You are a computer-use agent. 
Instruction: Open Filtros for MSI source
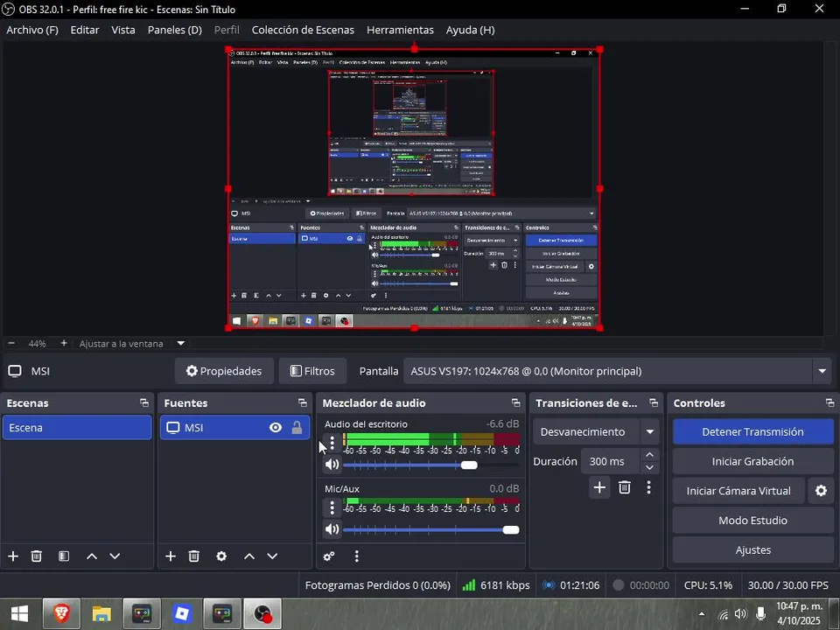click(312, 371)
